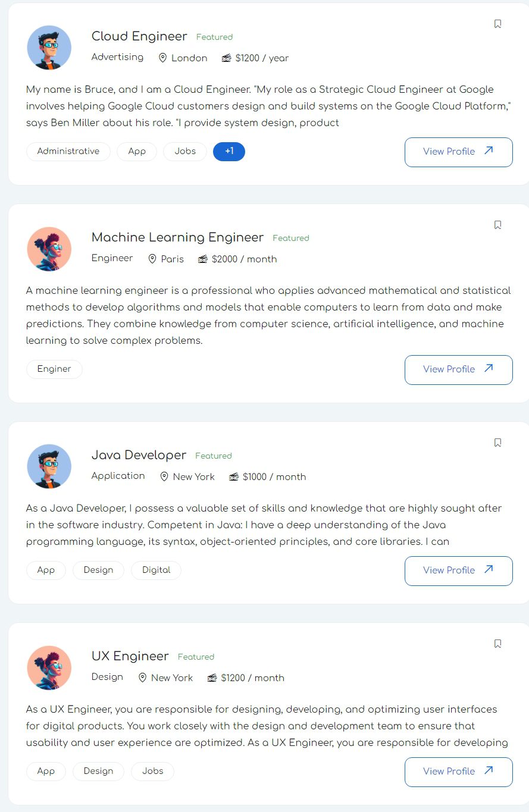View Profile of the Cloud Engineer
Image resolution: width=529 pixels, height=812 pixels.
point(458,152)
